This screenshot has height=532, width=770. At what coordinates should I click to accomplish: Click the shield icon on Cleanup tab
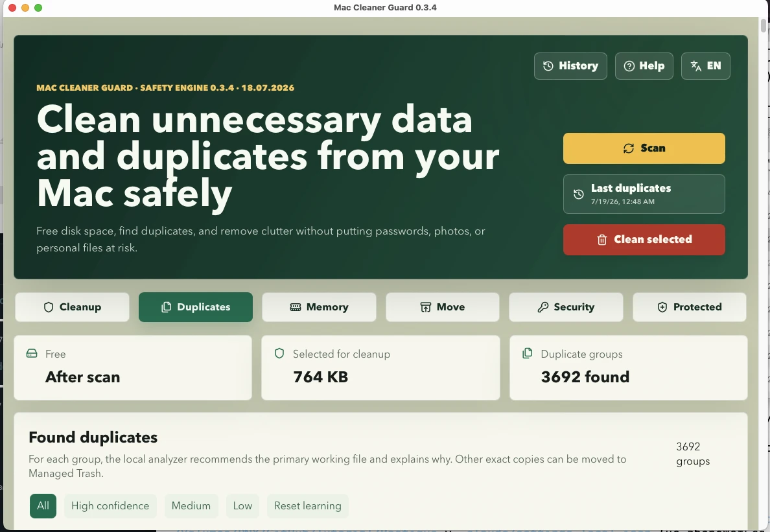(49, 307)
